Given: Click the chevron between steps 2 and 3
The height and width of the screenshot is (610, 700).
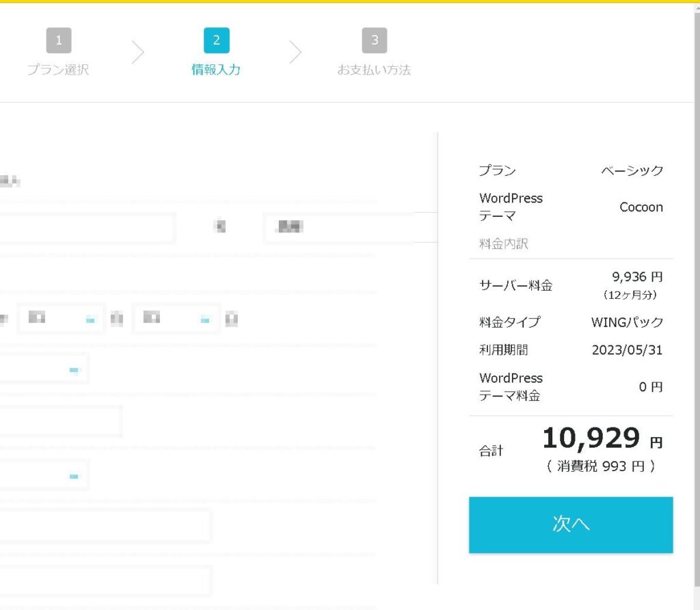Looking at the screenshot, I should tap(295, 53).
